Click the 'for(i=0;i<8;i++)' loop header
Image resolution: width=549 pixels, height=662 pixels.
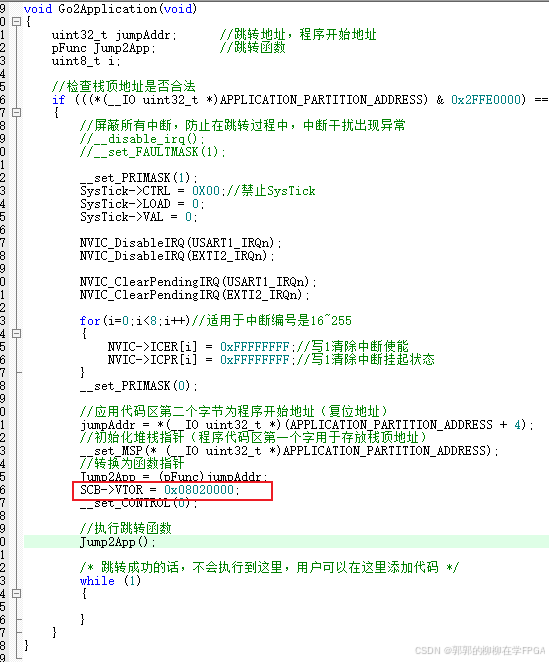pos(135,321)
